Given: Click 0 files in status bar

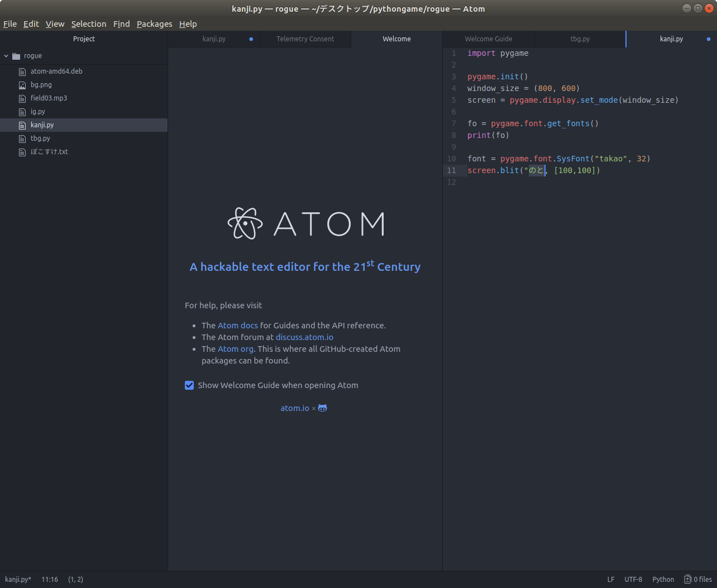Looking at the screenshot, I should tap(699, 580).
